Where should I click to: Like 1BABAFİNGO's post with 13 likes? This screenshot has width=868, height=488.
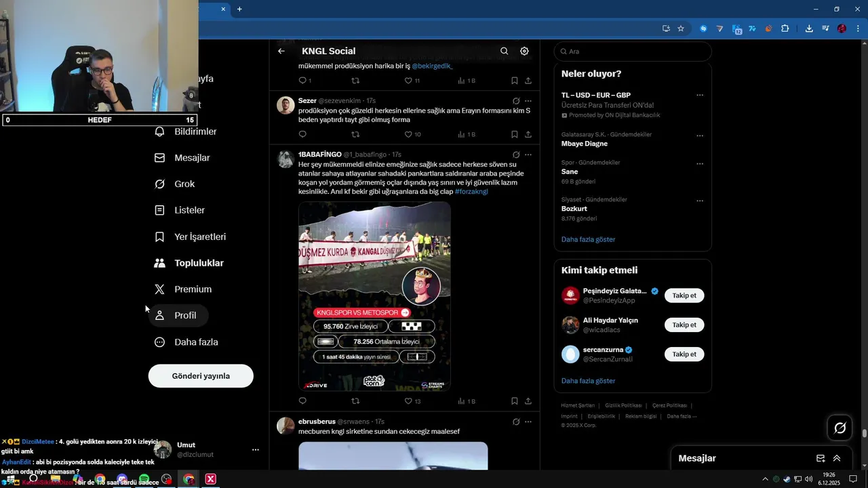point(412,401)
